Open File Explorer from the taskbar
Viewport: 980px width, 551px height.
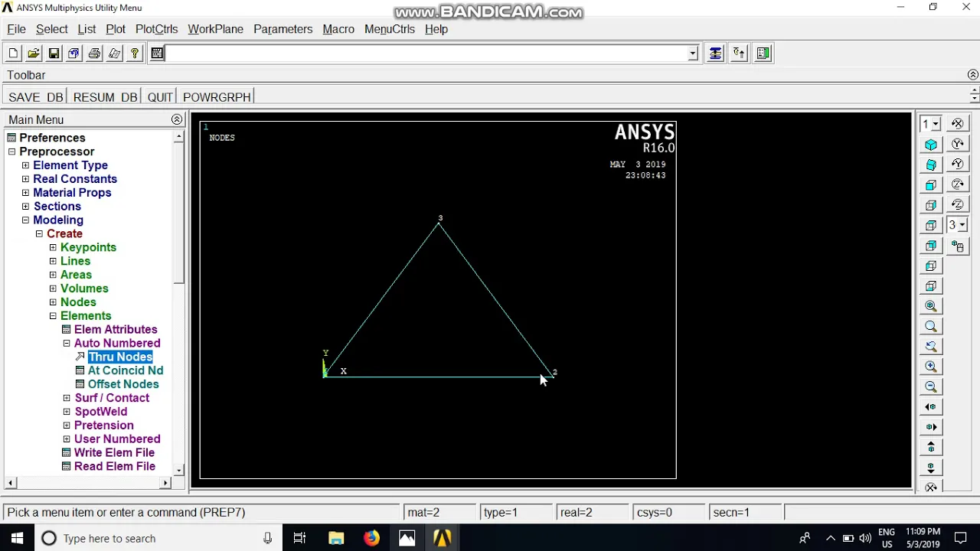tap(336, 538)
